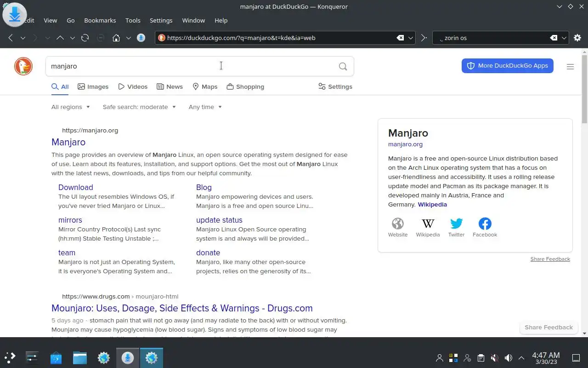Expand the URL history dropdown
This screenshot has height=368, width=588.
[x=411, y=38]
